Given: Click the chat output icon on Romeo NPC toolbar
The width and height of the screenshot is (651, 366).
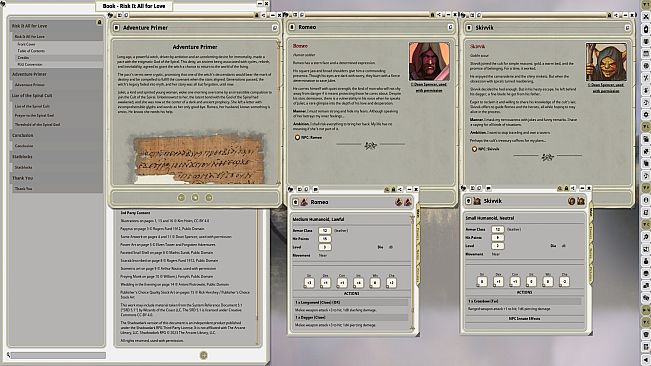Looking at the screenshot, I should 316,189.
